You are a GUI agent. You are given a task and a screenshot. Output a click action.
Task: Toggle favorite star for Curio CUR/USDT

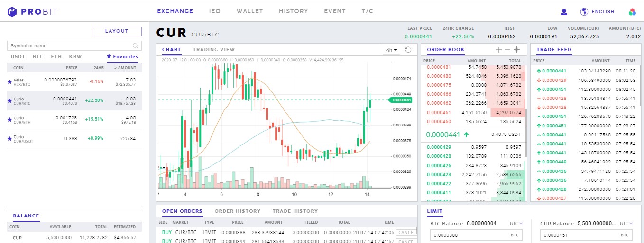coord(9,138)
